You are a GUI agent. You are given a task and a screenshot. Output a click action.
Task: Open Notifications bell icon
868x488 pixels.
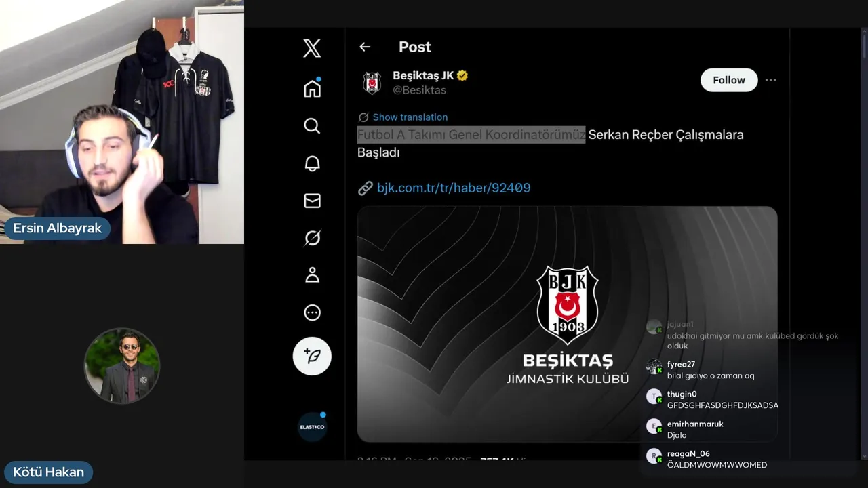pyautogui.click(x=312, y=163)
